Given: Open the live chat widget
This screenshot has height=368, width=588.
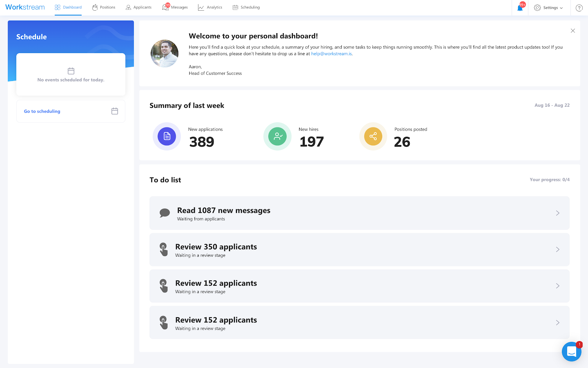Looking at the screenshot, I should point(571,351).
